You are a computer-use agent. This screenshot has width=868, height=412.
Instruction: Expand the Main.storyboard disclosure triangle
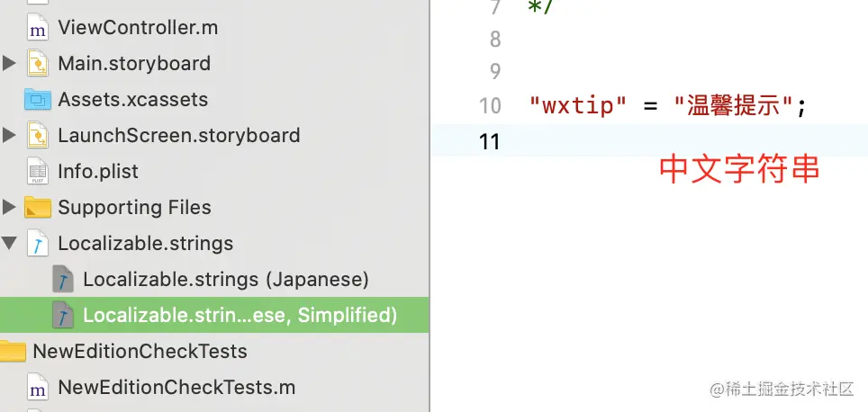point(9,64)
